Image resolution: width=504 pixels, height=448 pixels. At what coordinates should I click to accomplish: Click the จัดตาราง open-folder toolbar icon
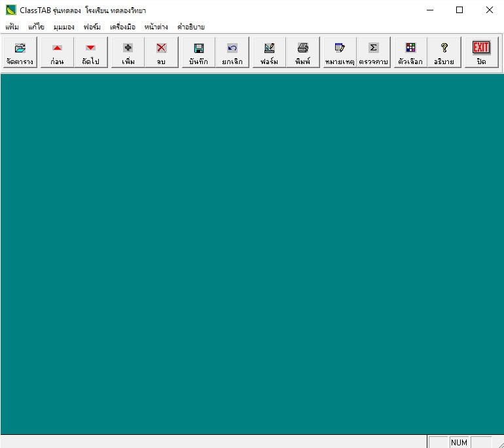pos(20,52)
